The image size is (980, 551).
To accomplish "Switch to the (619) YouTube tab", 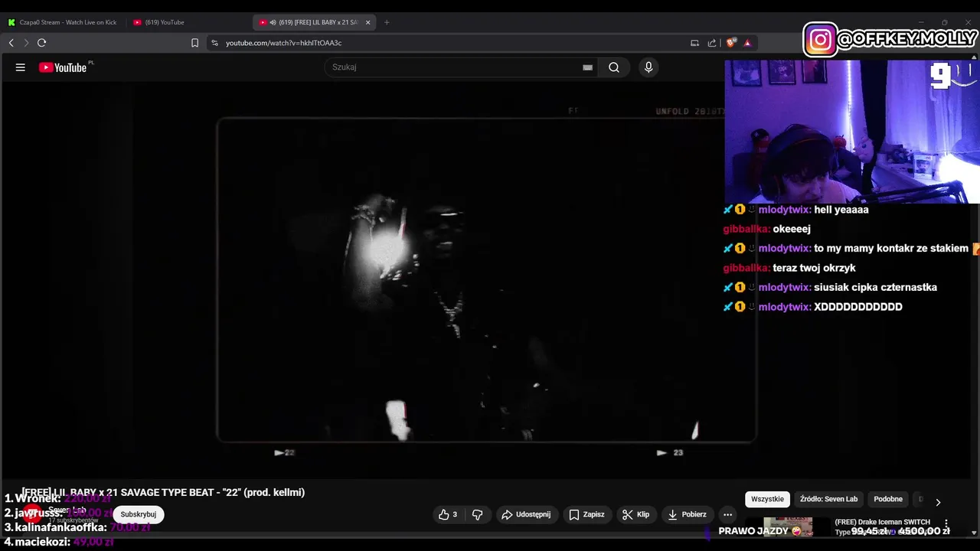I will click(x=188, y=22).
